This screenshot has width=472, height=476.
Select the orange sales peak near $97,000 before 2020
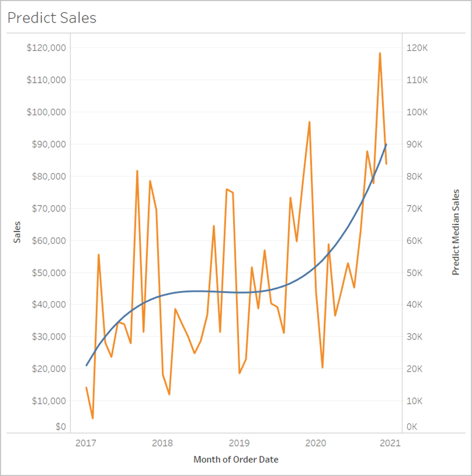(309, 122)
